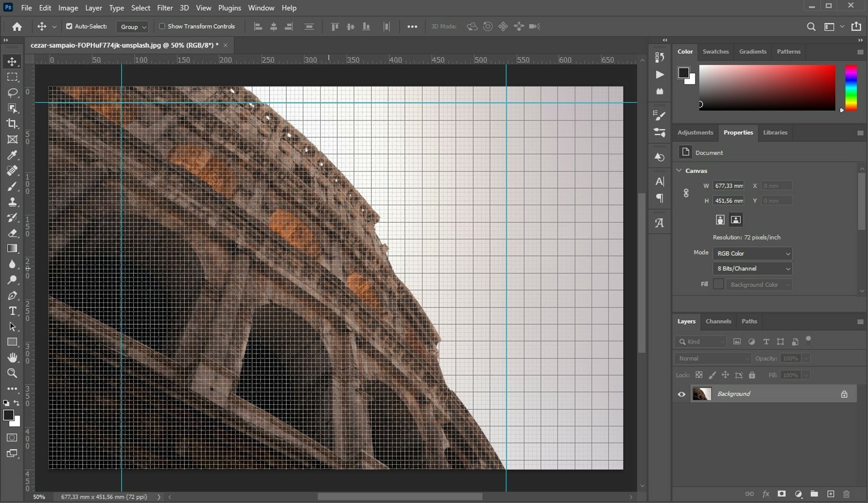Image resolution: width=868 pixels, height=503 pixels.
Task: Add a new layer with the plus icon
Action: tap(830, 494)
